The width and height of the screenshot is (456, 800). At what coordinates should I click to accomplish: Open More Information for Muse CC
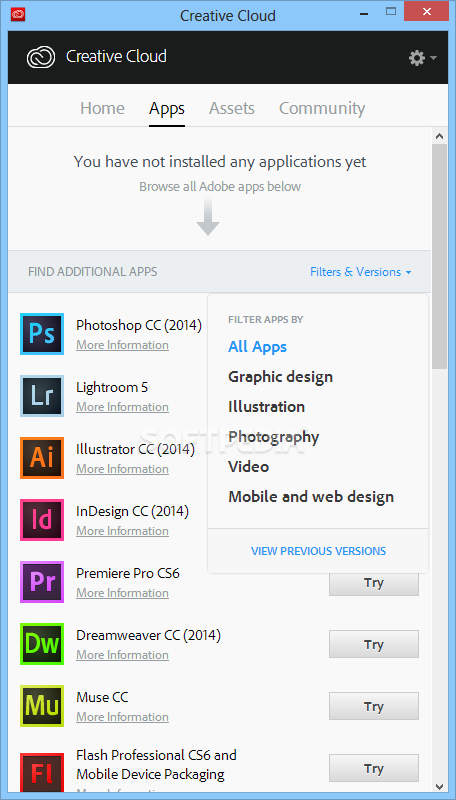(122, 717)
